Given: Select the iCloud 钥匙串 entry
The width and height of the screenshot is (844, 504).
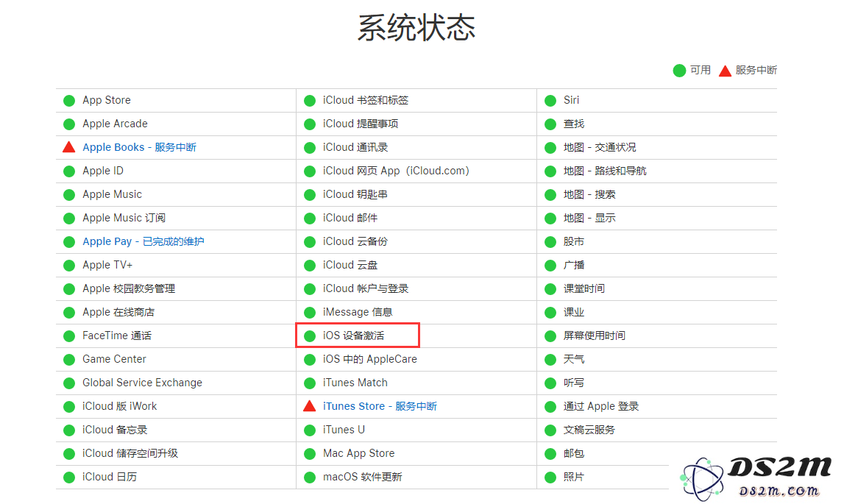Looking at the screenshot, I should pyautogui.click(x=355, y=194).
